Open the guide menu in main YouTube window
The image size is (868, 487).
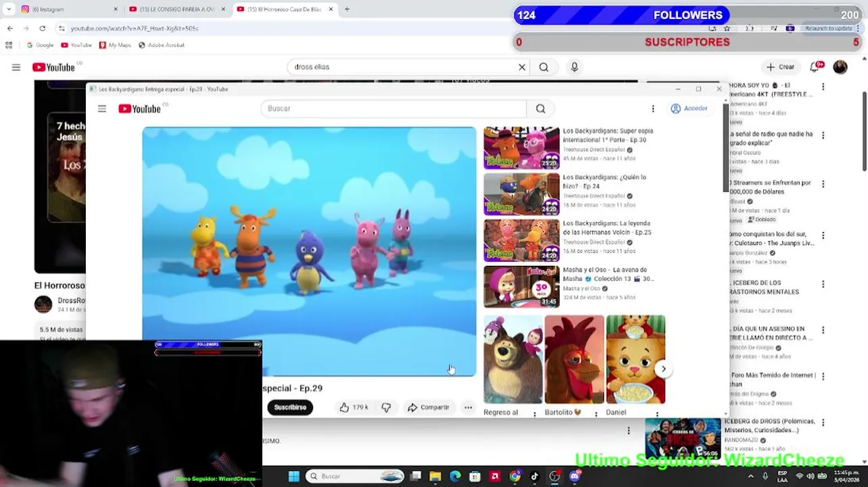coord(16,67)
